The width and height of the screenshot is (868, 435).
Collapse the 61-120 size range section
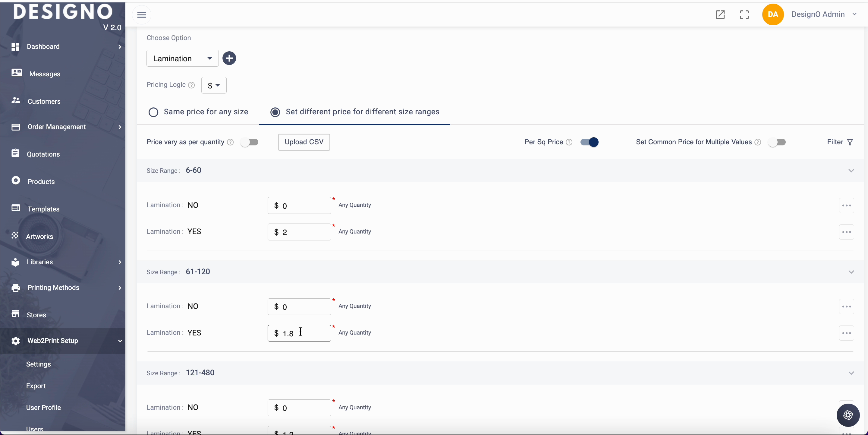click(x=851, y=272)
